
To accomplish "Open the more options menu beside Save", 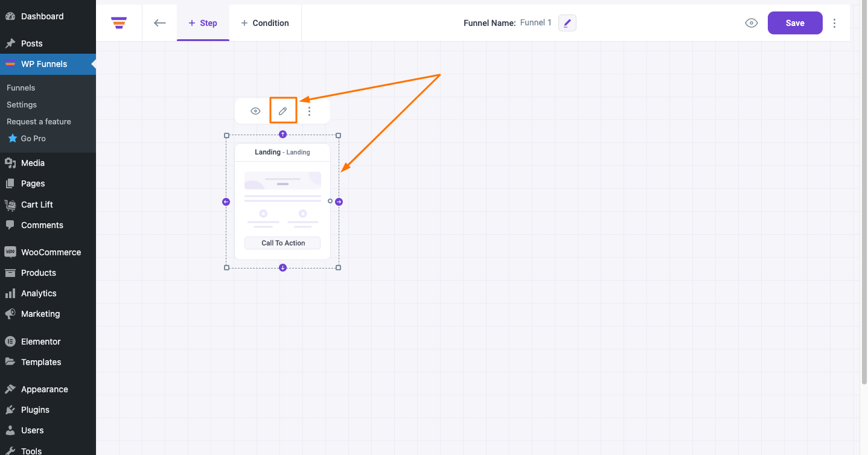I will click(x=835, y=23).
